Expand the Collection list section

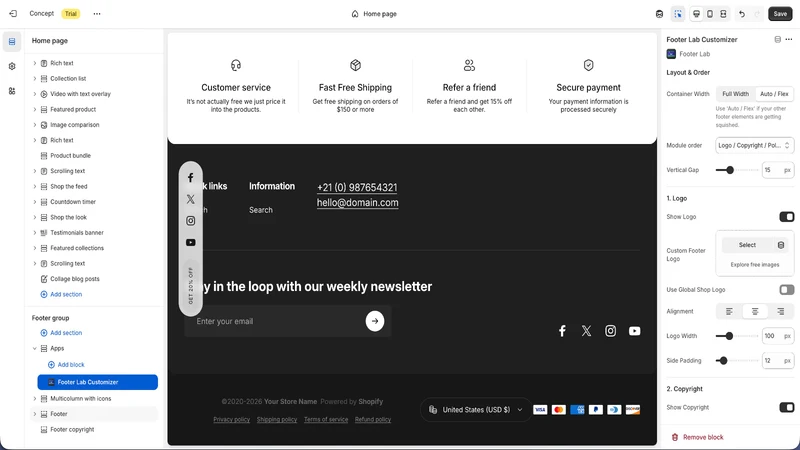(35, 79)
